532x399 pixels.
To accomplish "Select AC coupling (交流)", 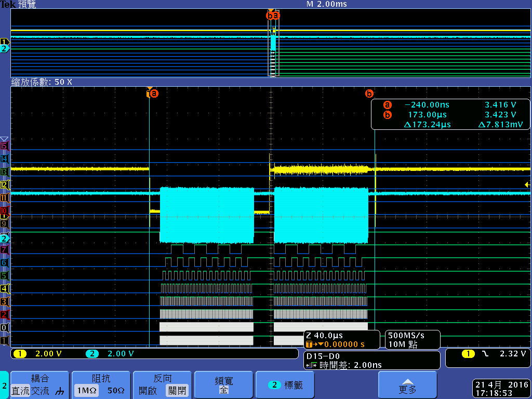I will click(x=40, y=391).
